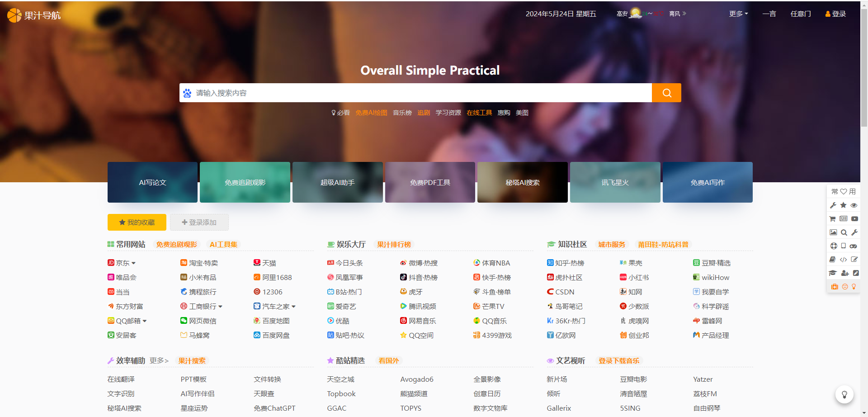Open the 免费追剧观影 orange heading link

click(177, 245)
